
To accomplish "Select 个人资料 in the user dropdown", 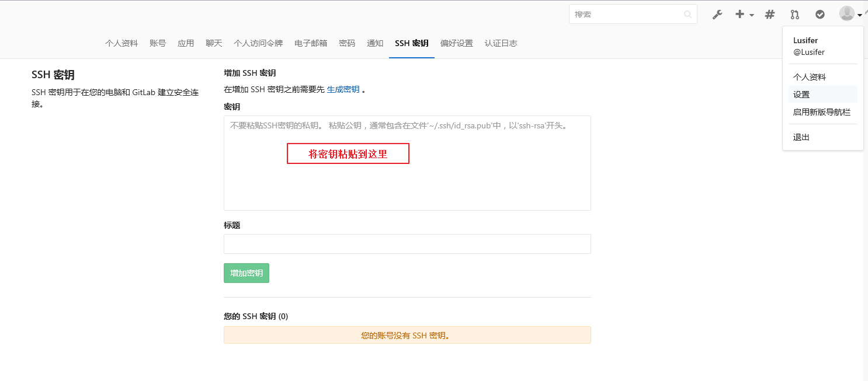I will coord(809,77).
